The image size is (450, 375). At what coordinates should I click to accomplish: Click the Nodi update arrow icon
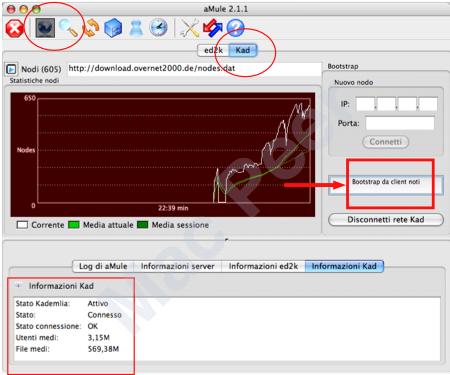tap(11, 69)
